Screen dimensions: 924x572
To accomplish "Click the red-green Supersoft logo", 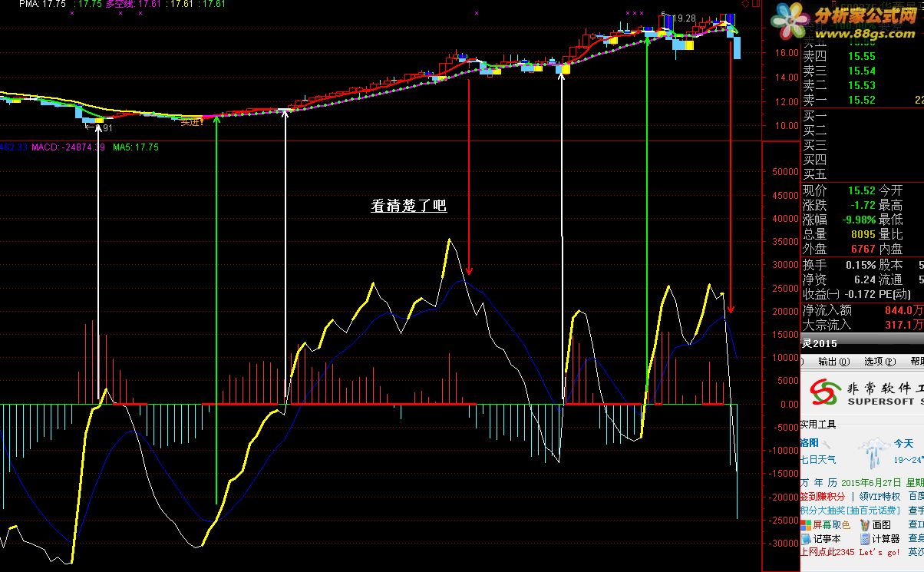I will 824,392.
